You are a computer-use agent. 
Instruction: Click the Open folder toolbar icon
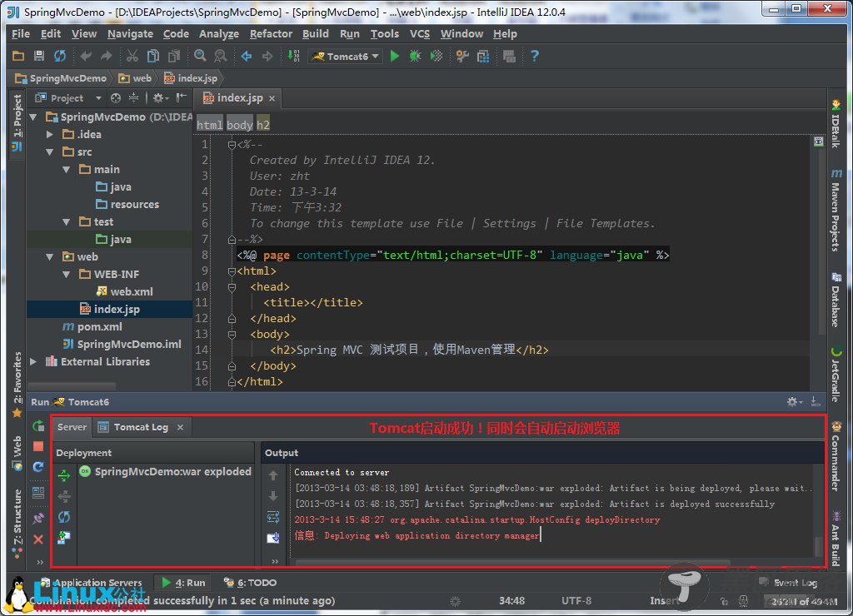[x=18, y=56]
